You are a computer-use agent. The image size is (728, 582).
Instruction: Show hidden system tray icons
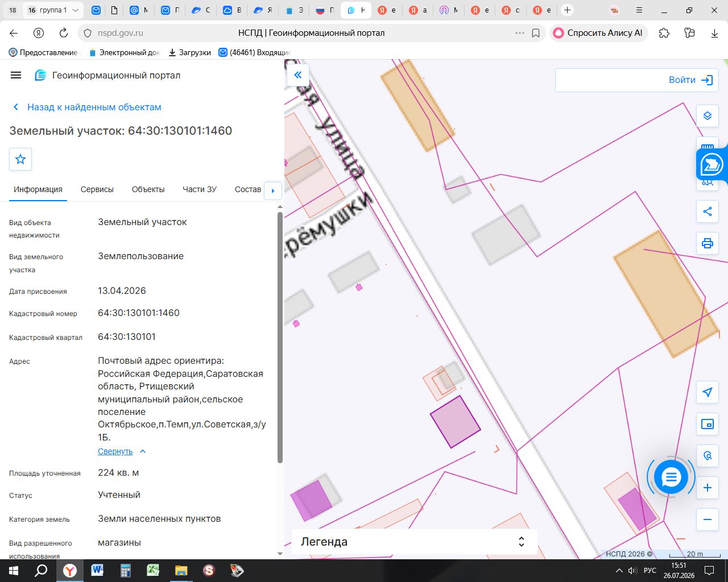pos(619,571)
